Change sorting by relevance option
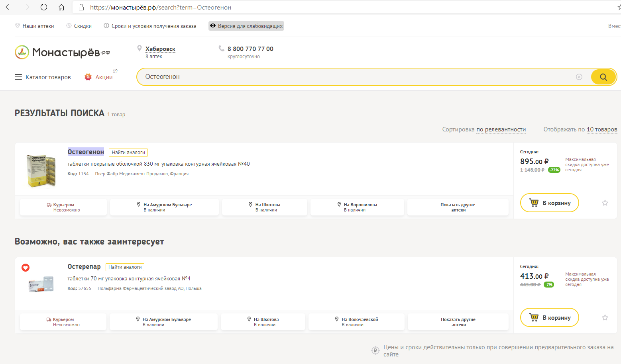 click(501, 129)
